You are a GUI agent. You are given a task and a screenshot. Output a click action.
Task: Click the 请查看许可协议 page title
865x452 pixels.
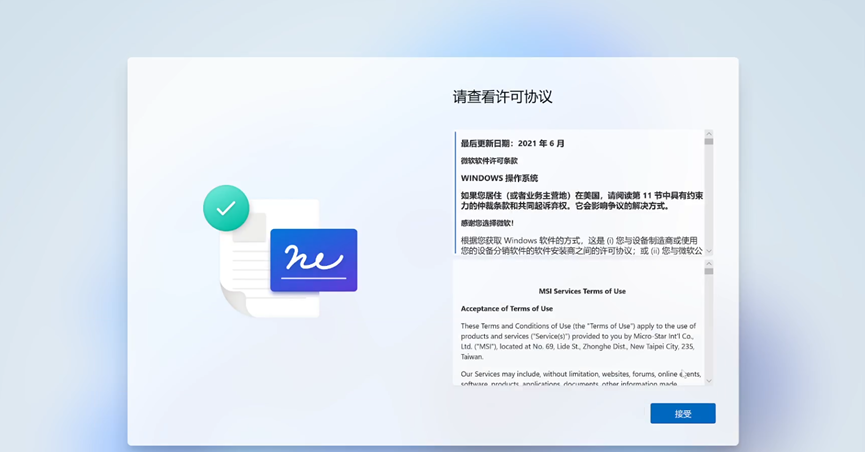tap(502, 97)
